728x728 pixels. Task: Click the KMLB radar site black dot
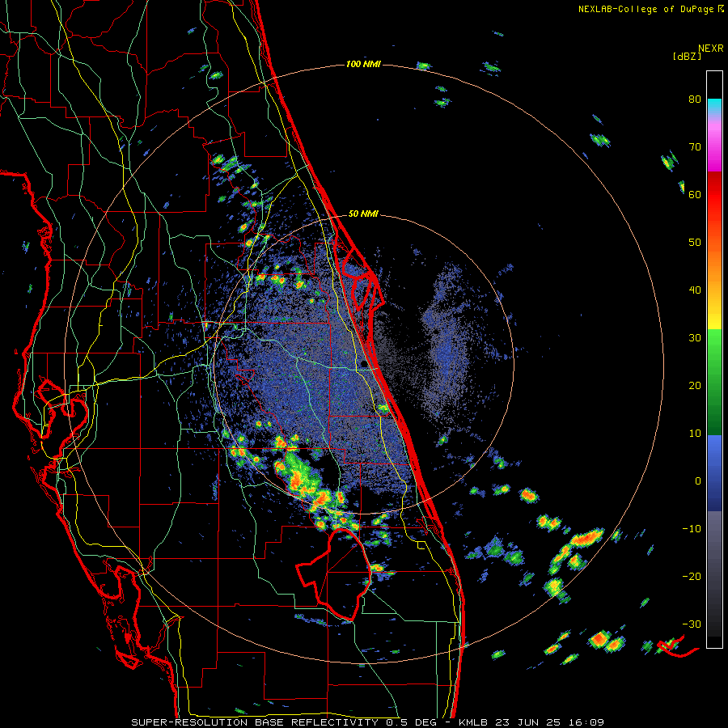point(362,365)
